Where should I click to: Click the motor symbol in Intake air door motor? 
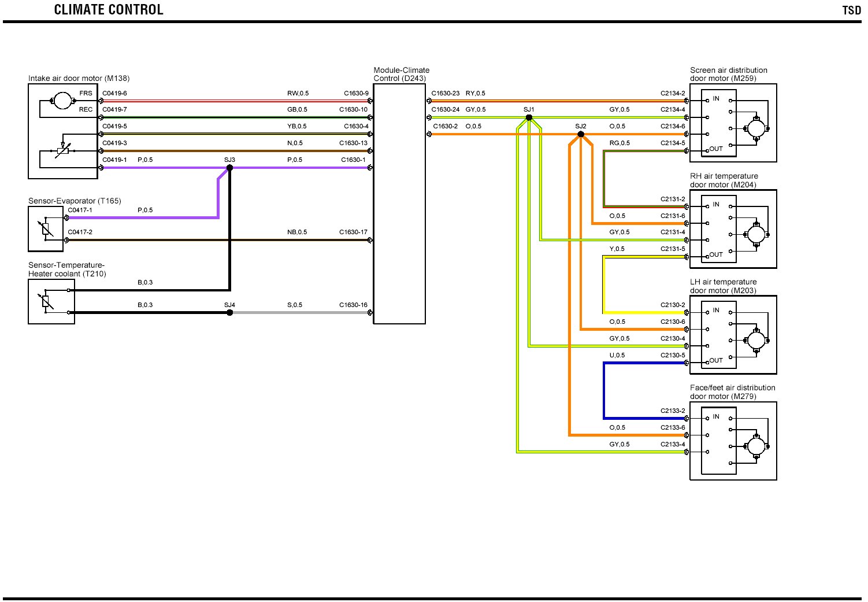(x=62, y=101)
